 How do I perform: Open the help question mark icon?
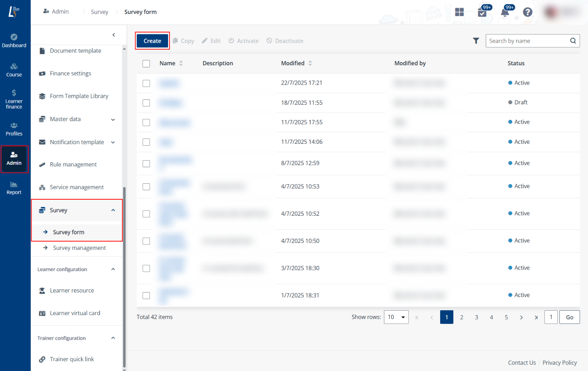click(528, 12)
